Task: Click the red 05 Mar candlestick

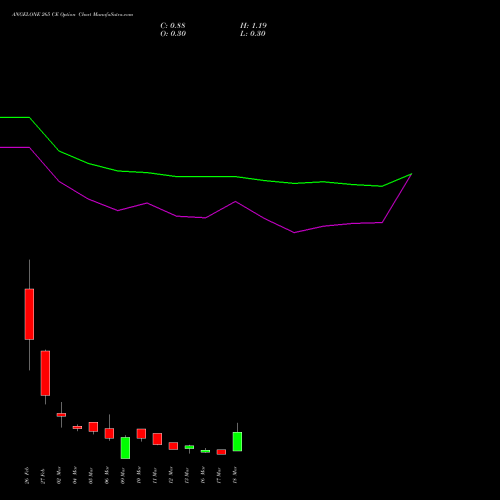Action: 93,427
